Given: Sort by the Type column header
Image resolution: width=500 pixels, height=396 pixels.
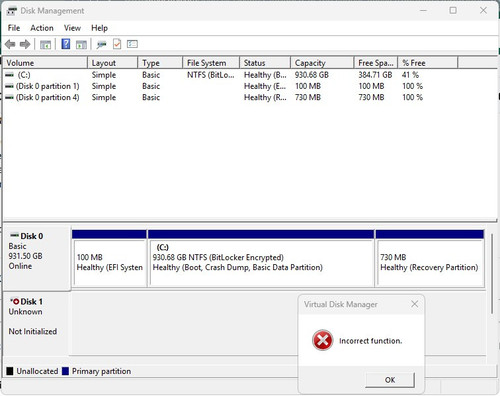Looking at the screenshot, I should (x=160, y=63).
